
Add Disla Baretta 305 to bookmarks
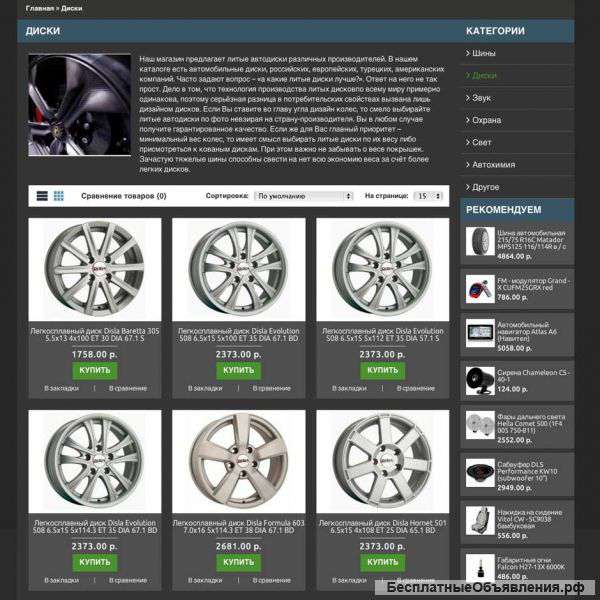click(x=62, y=388)
